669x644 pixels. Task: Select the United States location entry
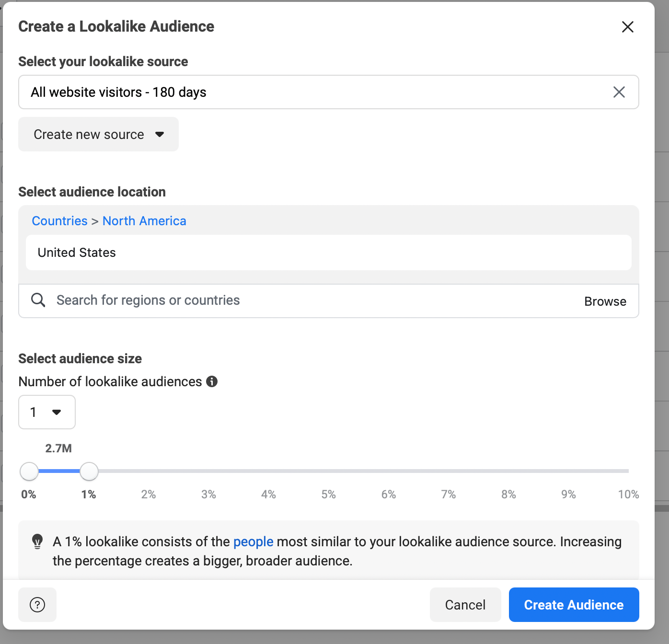pos(77,253)
